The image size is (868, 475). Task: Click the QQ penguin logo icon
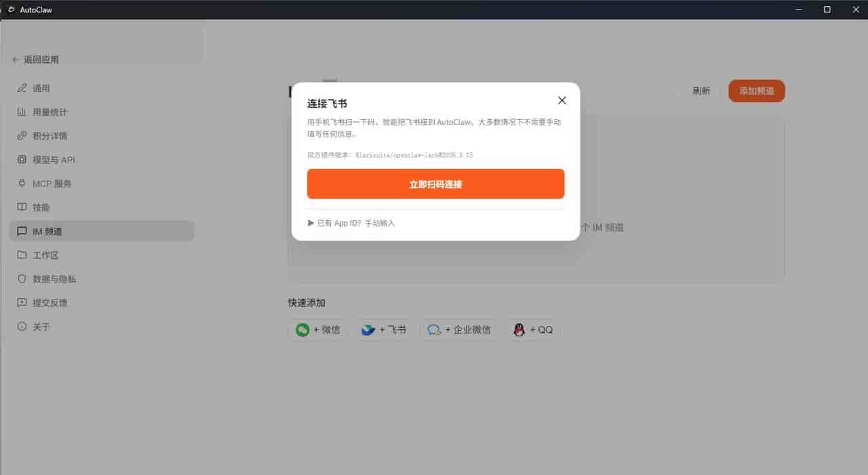point(519,330)
